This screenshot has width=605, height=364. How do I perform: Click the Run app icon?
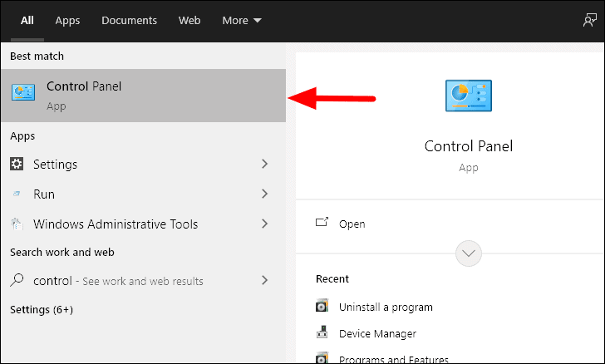[x=17, y=194]
